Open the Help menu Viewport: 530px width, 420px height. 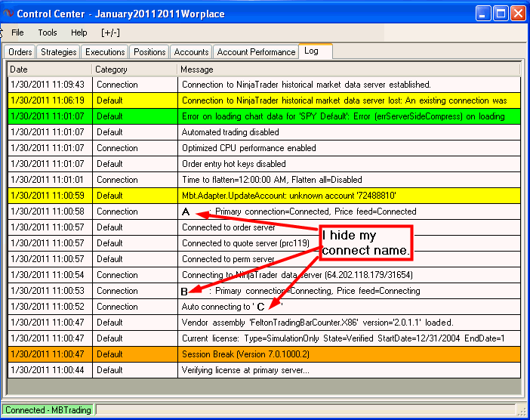[79, 32]
